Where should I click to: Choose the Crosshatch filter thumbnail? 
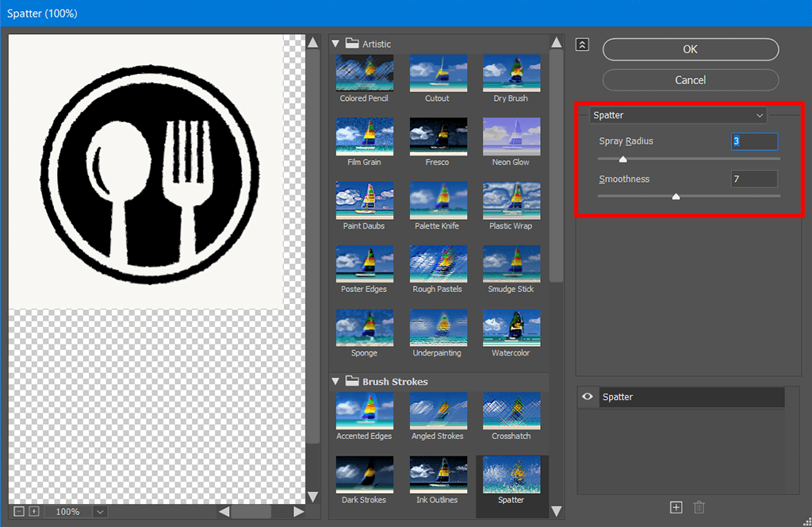511,411
